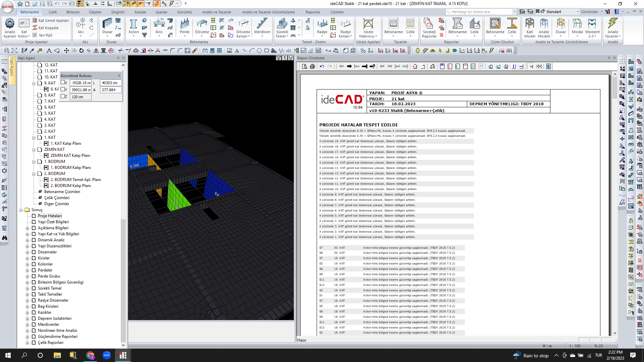Close the Koordinat Kutusu panel

tap(119, 76)
